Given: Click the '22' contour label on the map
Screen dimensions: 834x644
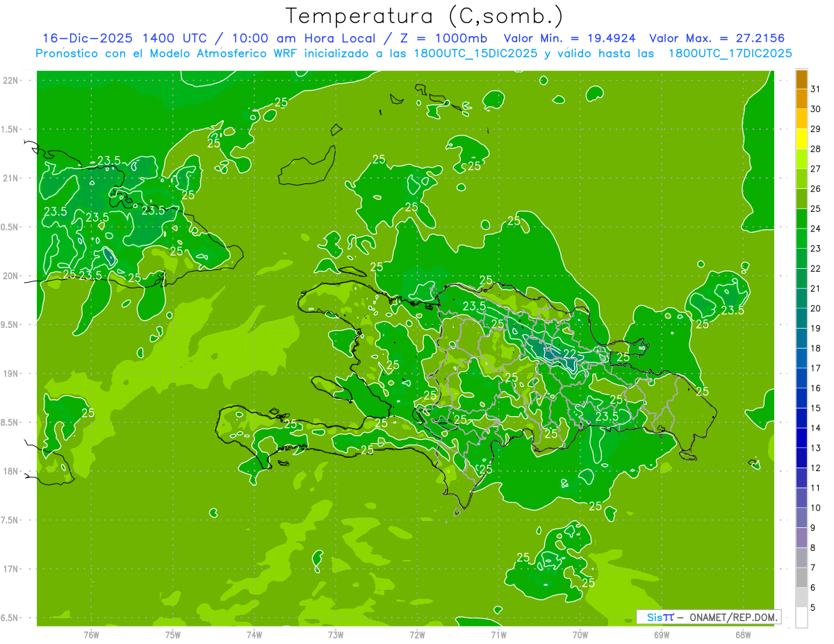Looking at the screenshot, I should click(569, 354).
